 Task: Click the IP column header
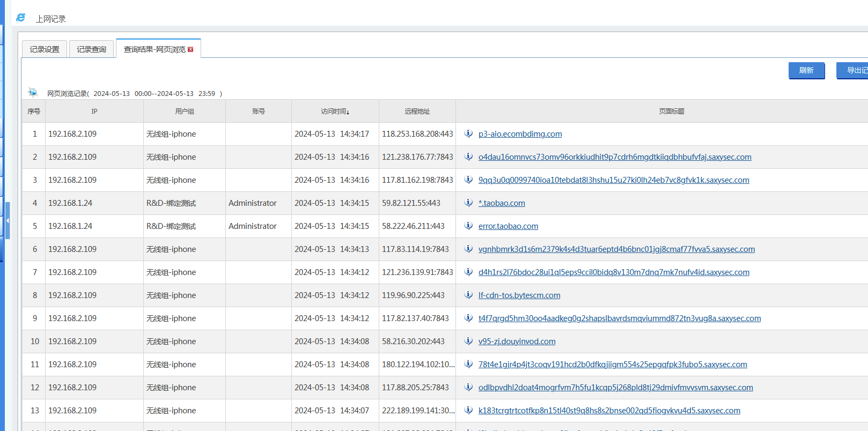(x=94, y=112)
